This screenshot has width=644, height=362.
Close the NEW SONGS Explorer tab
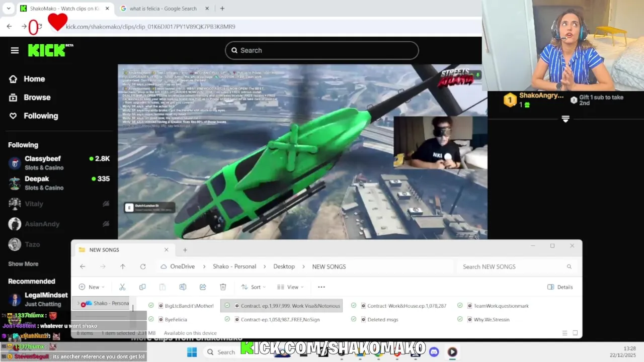pos(166,250)
